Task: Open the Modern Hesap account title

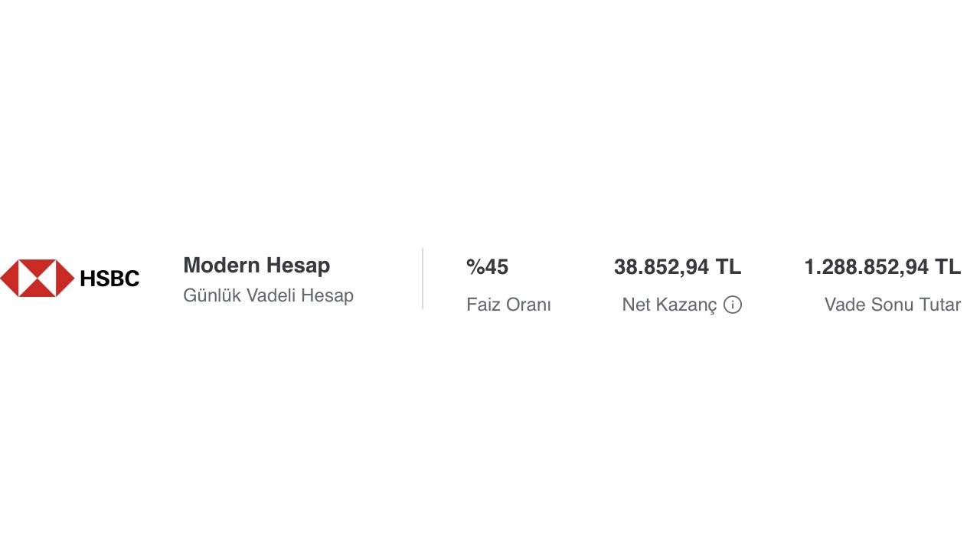Action: (x=256, y=266)
